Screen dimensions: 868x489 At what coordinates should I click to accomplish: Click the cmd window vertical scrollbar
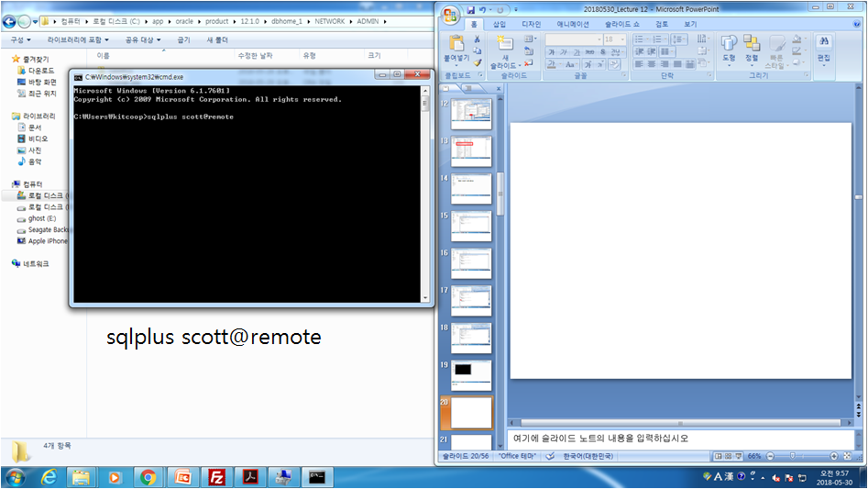pos(425,194)
